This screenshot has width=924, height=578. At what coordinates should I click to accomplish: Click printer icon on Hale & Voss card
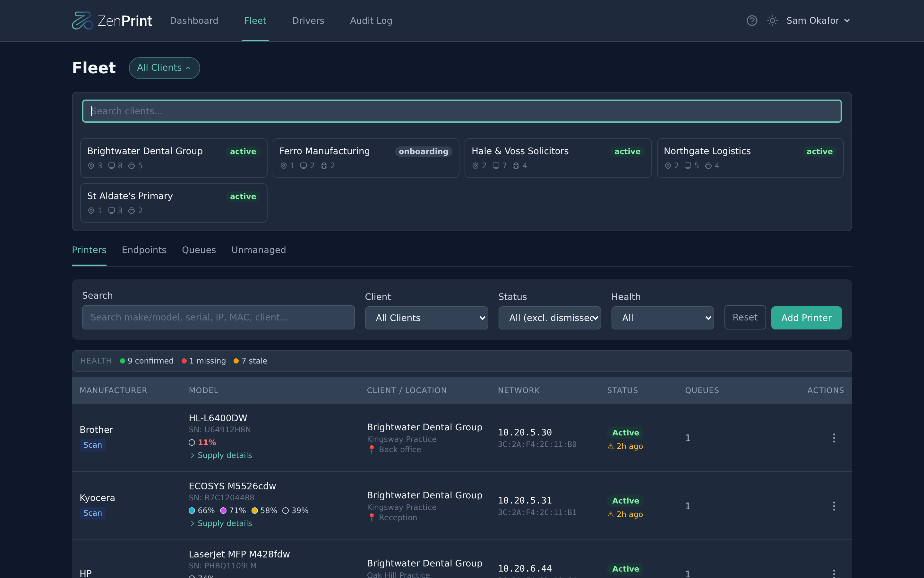coord(516,166)
